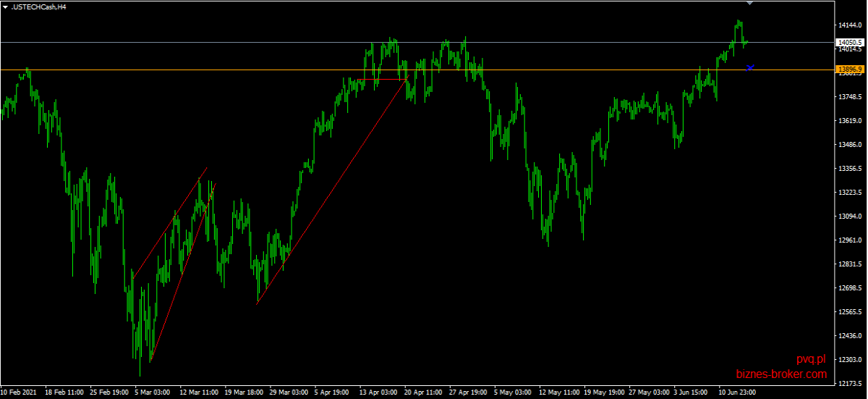Viewport: 868px width, 399px height.
Task: Click the 10 Jun 23:00 time label
Action: 738,392
